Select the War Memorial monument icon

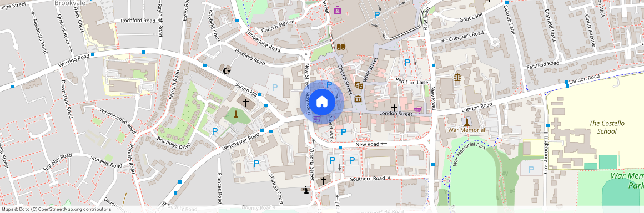click(x=466, y=122)
